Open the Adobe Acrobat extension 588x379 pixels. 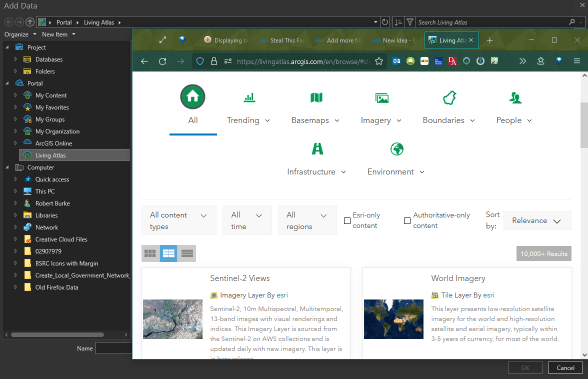click(452, 61)
